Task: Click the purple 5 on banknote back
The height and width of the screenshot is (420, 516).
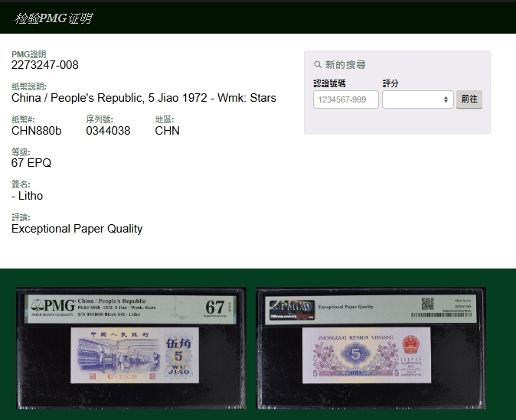Action: (x=356, y=355)
